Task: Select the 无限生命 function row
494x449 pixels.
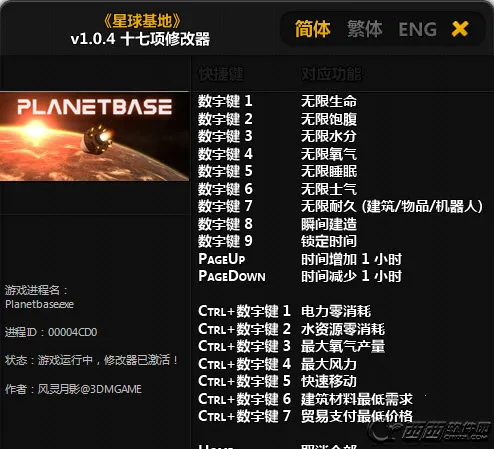Action: 329,101
